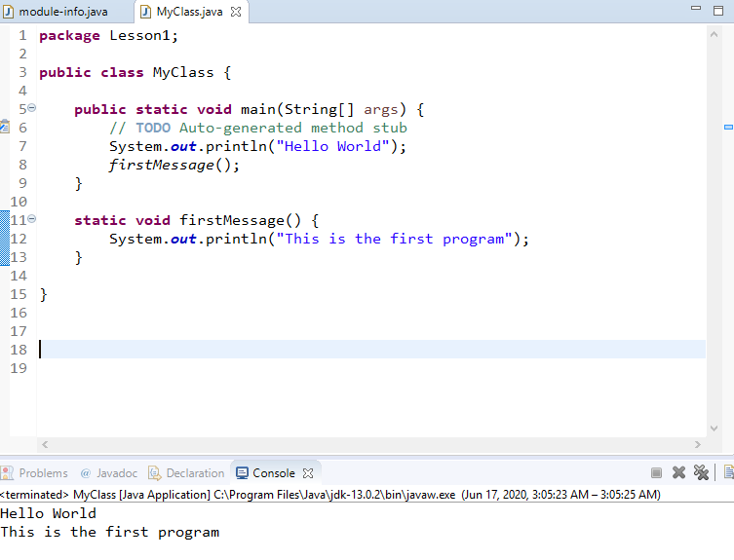Click the closing brace on line 15

(x=44, y=295)
